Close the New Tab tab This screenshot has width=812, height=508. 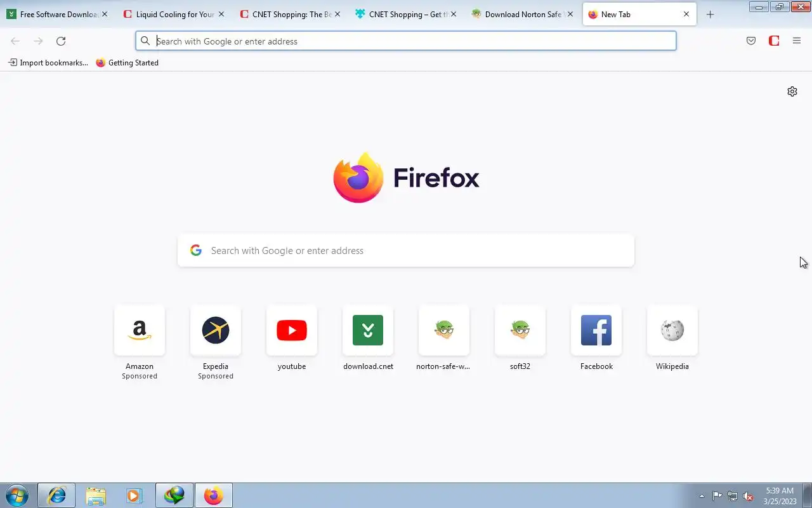[686, 14]
